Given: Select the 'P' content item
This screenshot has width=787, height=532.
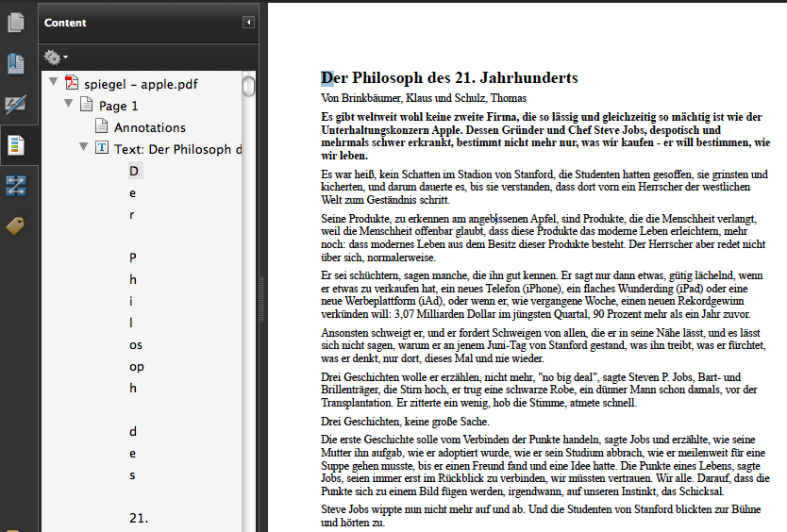Looking at the screenshot, I should [133, 258].
